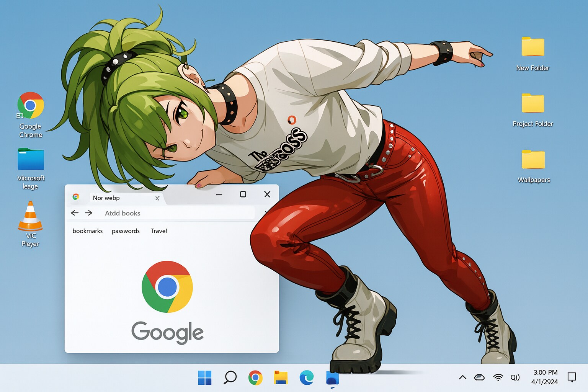Image resolution: width=588 pixels, height=392 pixels.
Task: Open the bookmarks link in bookmarks bar
Action: click(x=88, y=231)
